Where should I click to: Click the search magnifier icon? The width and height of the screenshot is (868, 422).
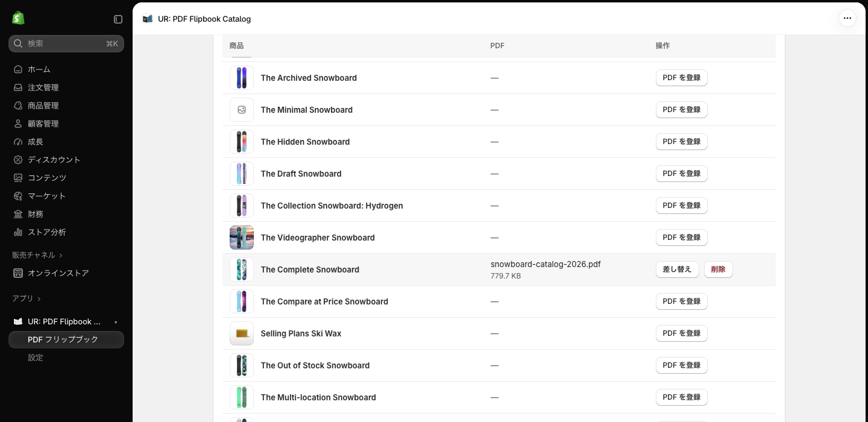point(18,43)
